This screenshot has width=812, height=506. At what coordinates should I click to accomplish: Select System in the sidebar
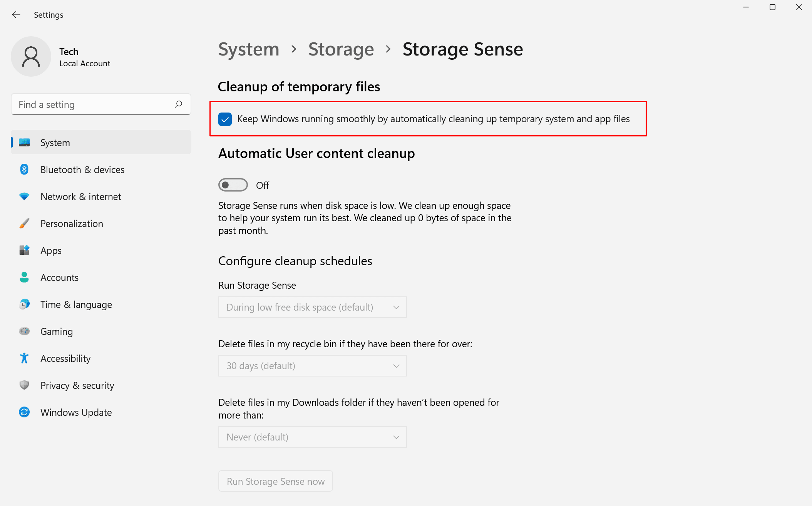point(55,142)
